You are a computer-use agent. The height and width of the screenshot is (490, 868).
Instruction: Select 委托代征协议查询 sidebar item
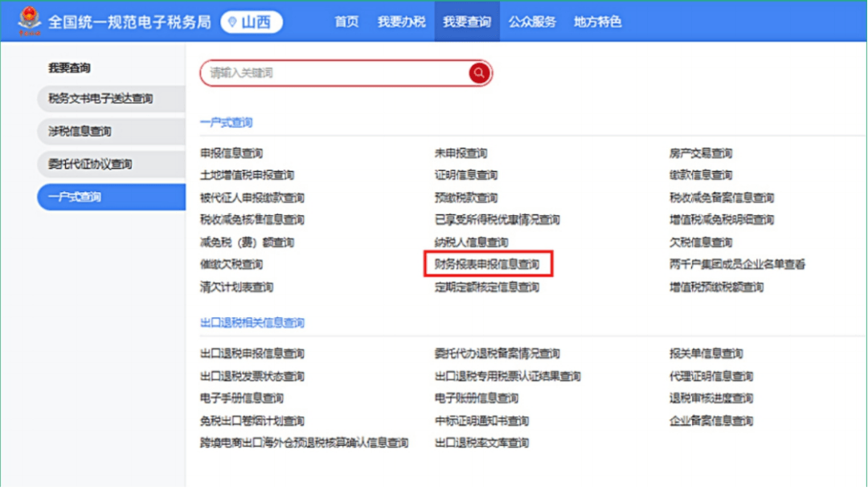coord(111,164)
